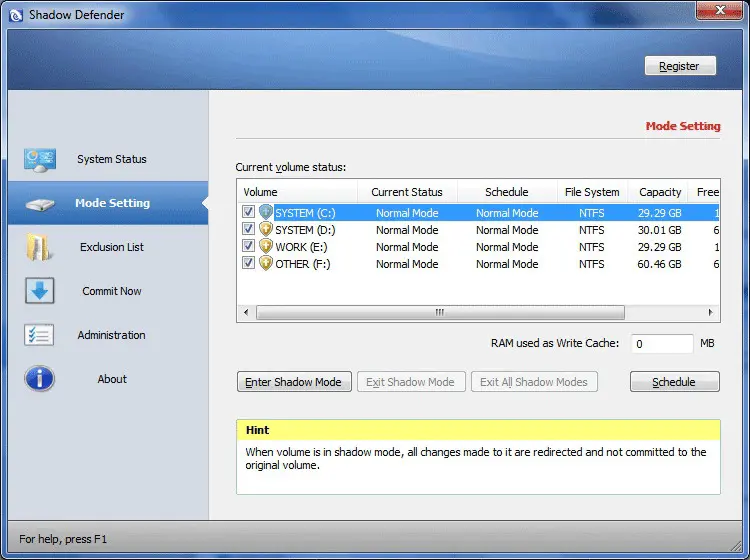The width and height of the screenshot is (750, 560).
Task: Select the SYSTEM (D:) volume name
Action: coord(305,230)
